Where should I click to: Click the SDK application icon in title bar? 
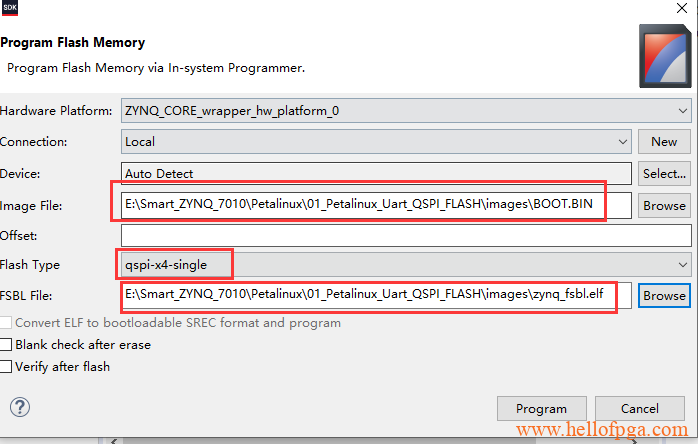(x=9, y=8)
